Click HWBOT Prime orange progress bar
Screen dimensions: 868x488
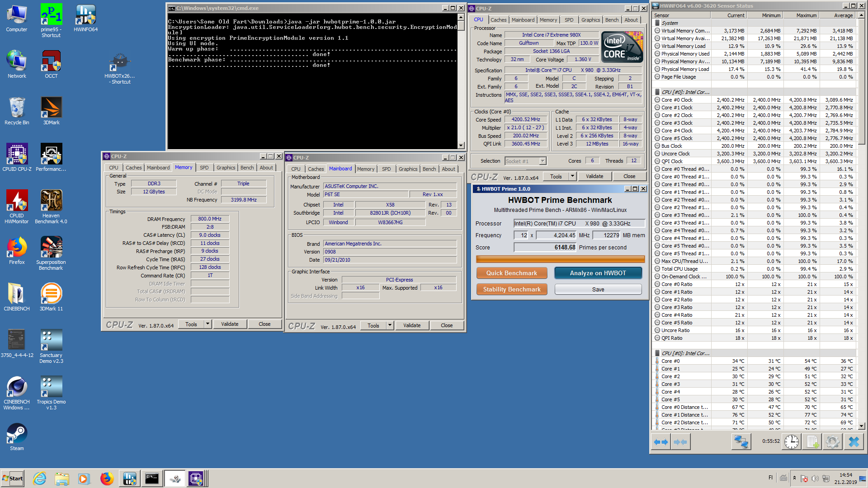pyautogui.click(x=560, y=259)
